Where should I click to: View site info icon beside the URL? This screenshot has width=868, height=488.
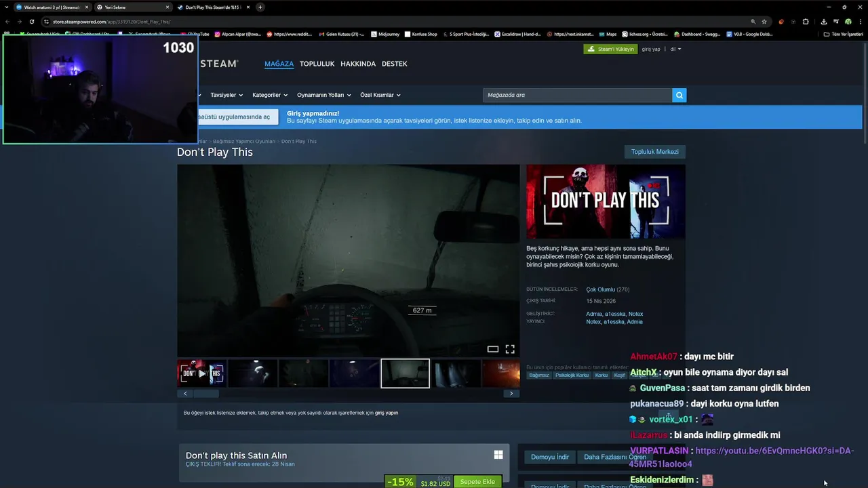tap(46, 22)
